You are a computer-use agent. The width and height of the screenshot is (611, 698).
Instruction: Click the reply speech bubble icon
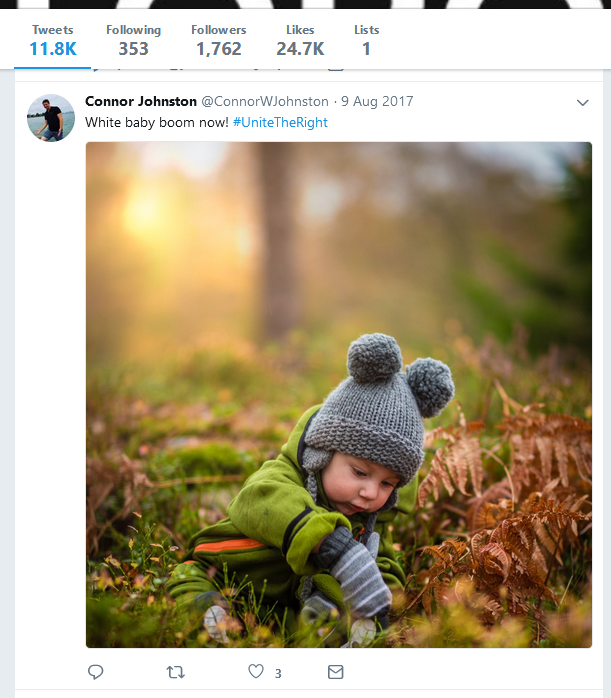point(96,672)
